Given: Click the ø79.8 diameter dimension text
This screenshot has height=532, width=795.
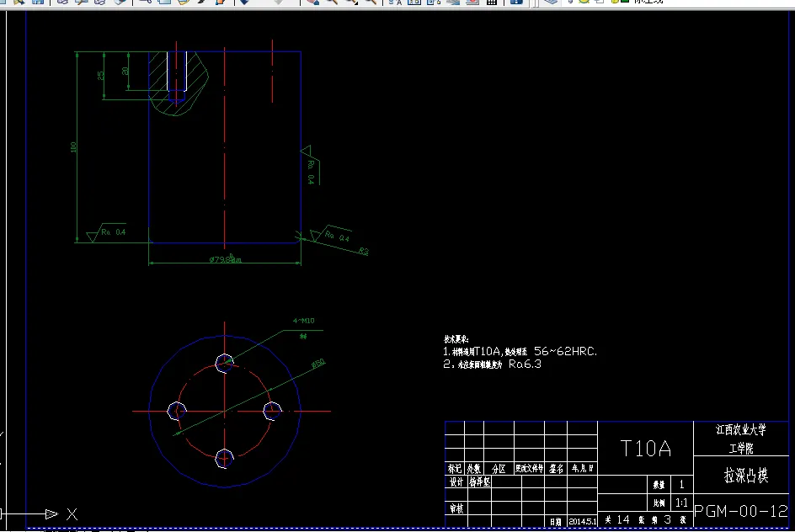Looking at the screenshot, I should tap(226, 259).
